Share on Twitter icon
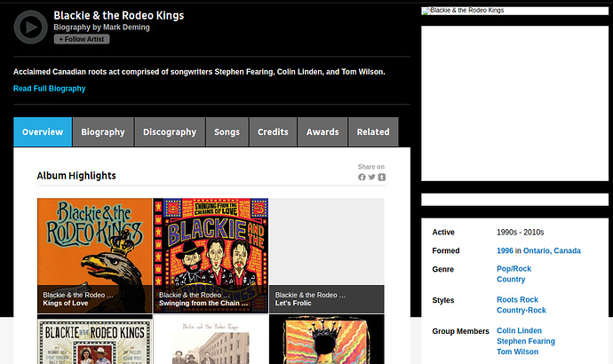 coord(371,178)
